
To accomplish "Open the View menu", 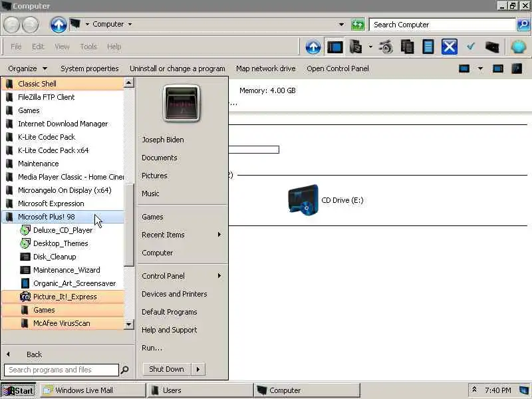I will [x=62, y=47].
